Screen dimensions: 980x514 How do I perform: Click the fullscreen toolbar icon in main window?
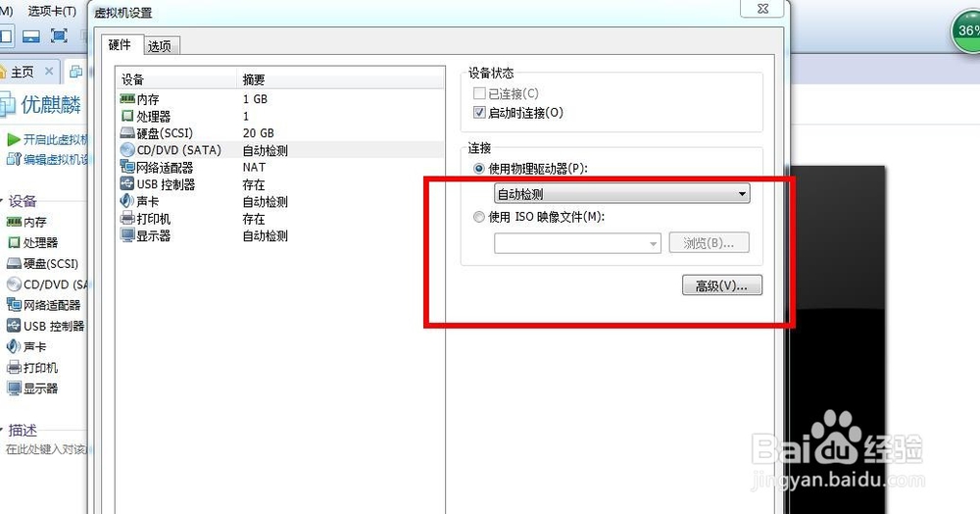click(x=59, y=35)
